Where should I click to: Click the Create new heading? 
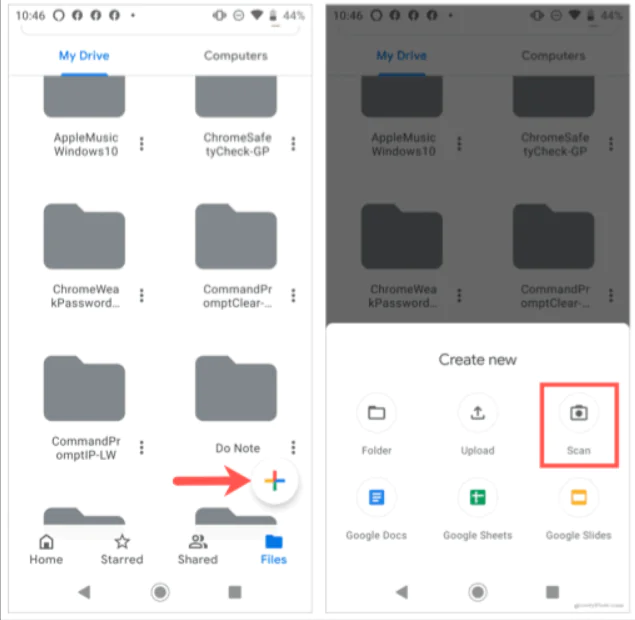click(x=477, y=360)
